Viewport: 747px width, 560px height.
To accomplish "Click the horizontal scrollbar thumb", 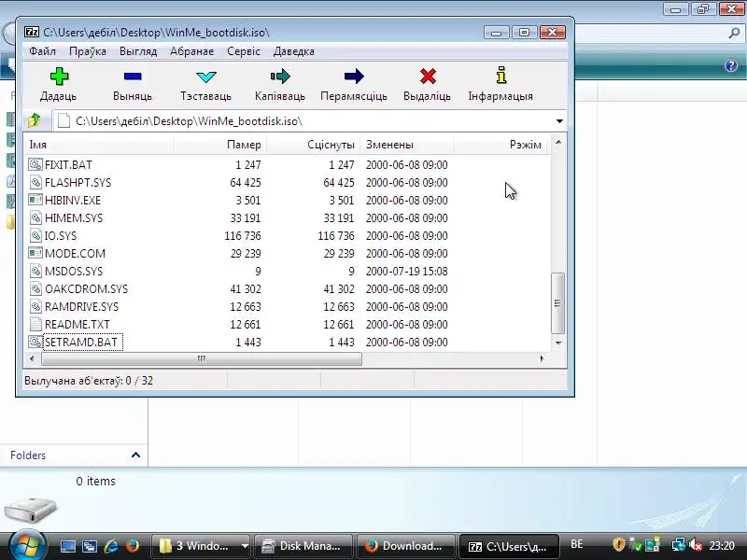I will point(202,358).
